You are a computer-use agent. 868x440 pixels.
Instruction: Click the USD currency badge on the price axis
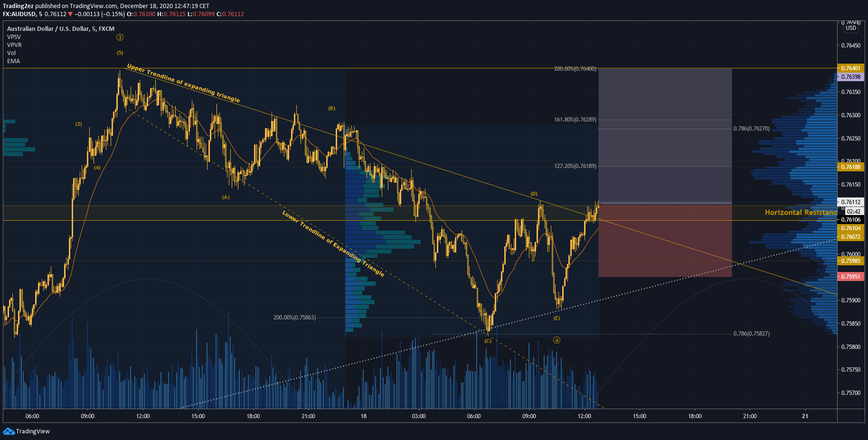(x=851, y=28)
